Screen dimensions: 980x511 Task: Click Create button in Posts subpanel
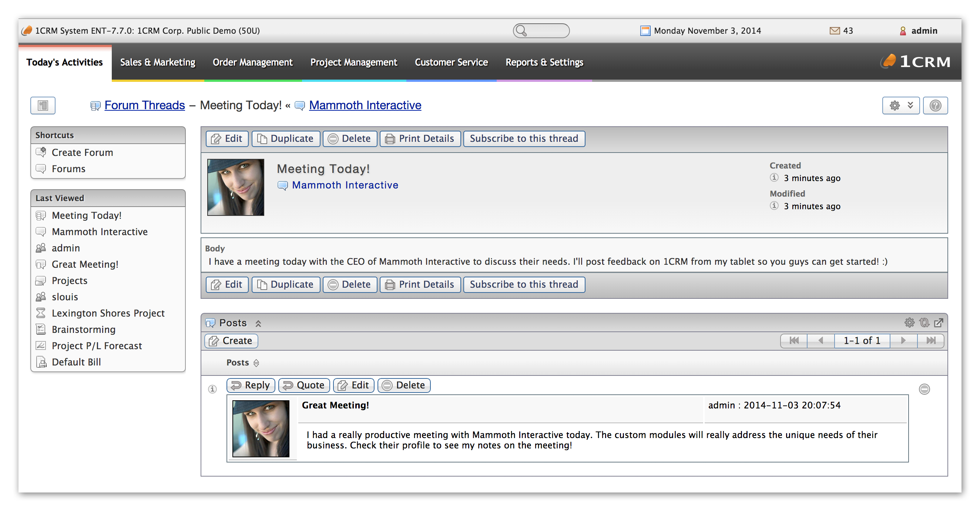pos(231,341)
